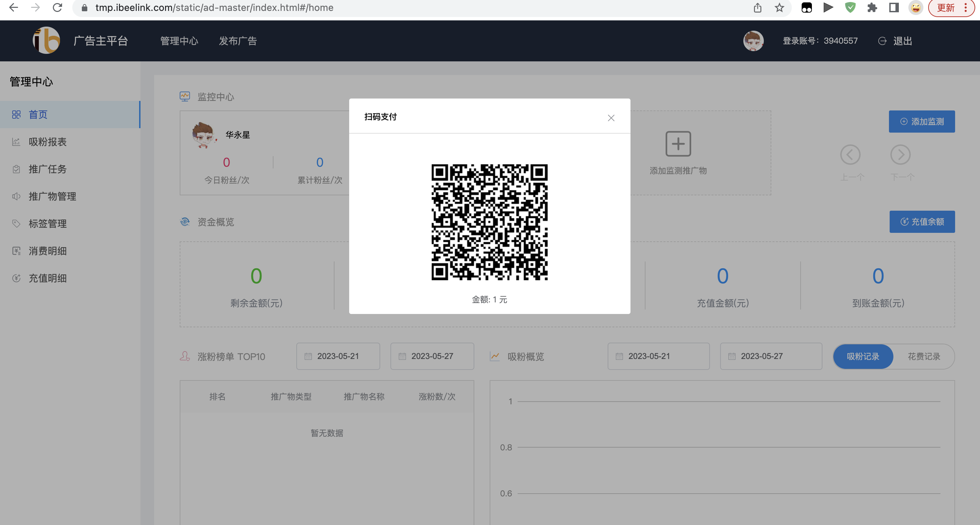The image size is (980, 525).
Task: Click the payment QR code image
Action: pyautogui.click(x=489, y=222)
